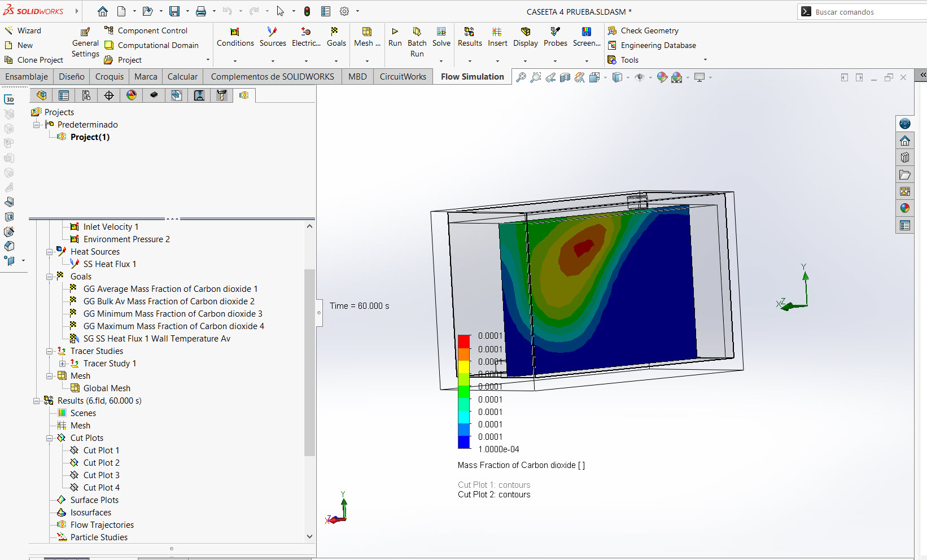Viewport: 927px width, 560px height.
Task: Open the Engineering Database
Action: tap(658, 45)
